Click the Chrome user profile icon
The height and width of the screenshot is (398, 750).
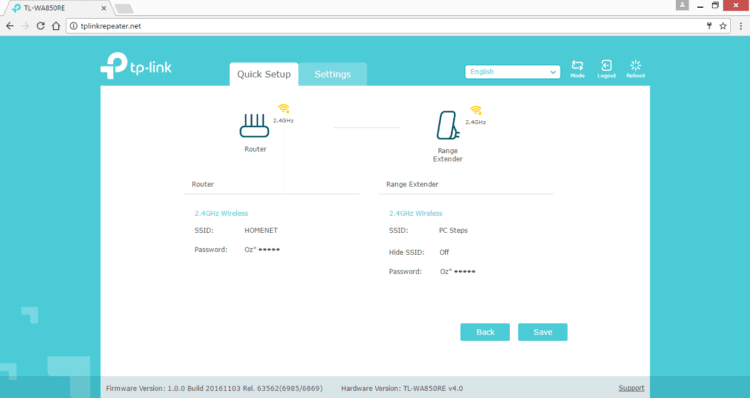pos(682,5)
